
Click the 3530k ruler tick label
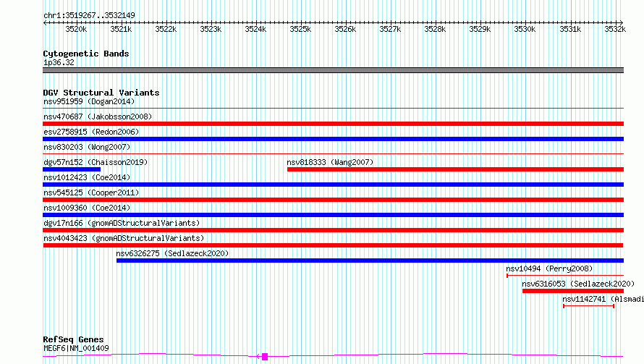pos(525,29)
